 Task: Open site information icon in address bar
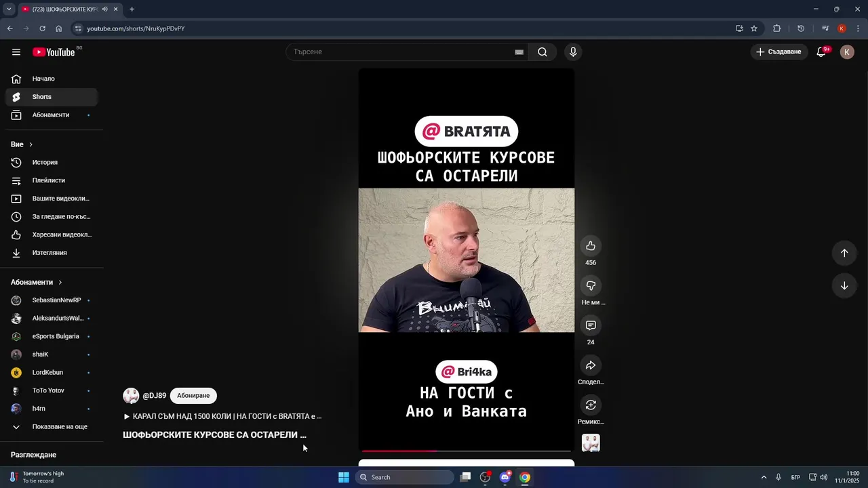78,28
